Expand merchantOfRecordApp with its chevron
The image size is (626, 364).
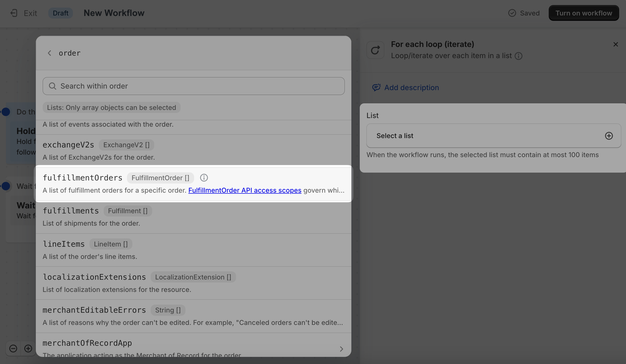click(341, 349)
